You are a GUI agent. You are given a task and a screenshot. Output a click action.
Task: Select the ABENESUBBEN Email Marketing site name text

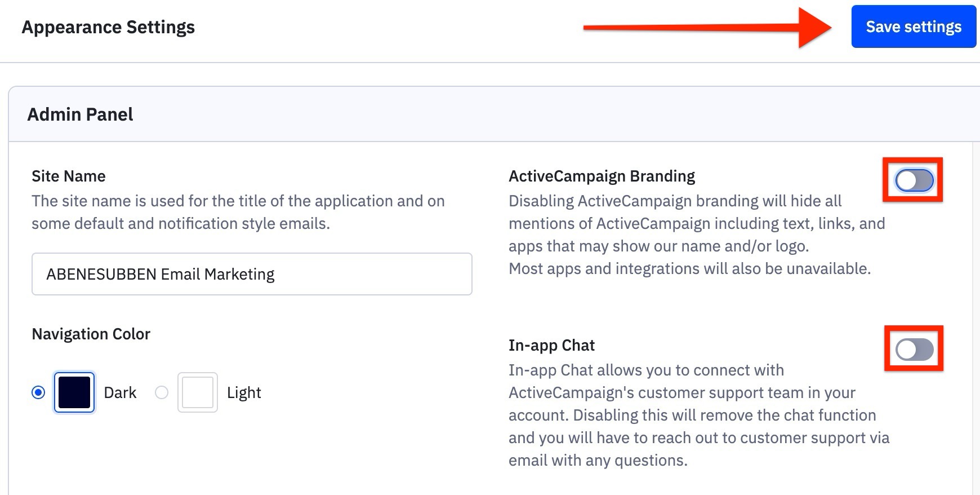tap(159, 274)
